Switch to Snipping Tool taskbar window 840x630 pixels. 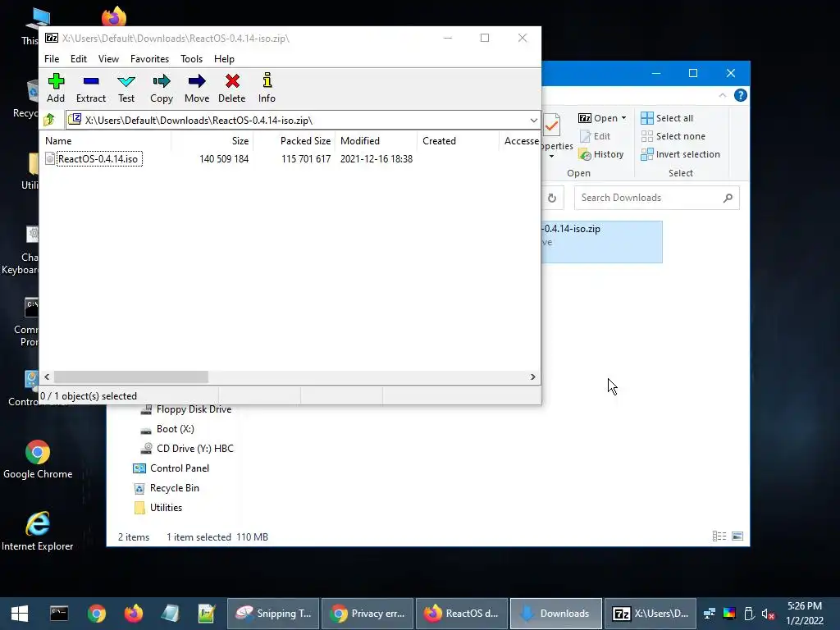point(273,614)
